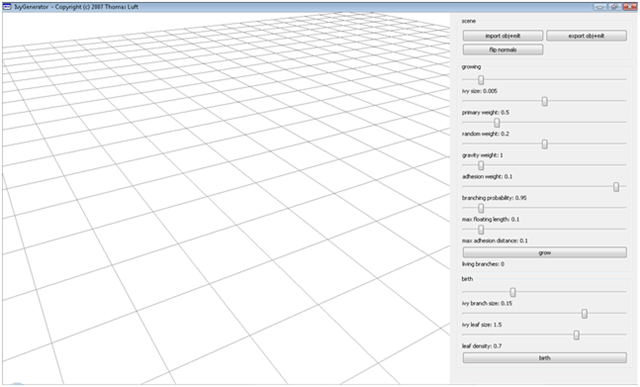The height and width of the screenshot is (387, 640).
Task: Click the max floating length slider handle
Action: coord(481,208)
